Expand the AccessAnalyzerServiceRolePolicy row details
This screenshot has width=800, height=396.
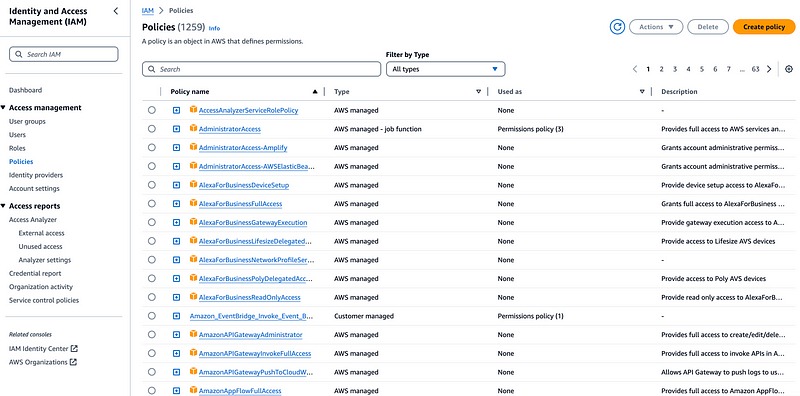(177, 110)
